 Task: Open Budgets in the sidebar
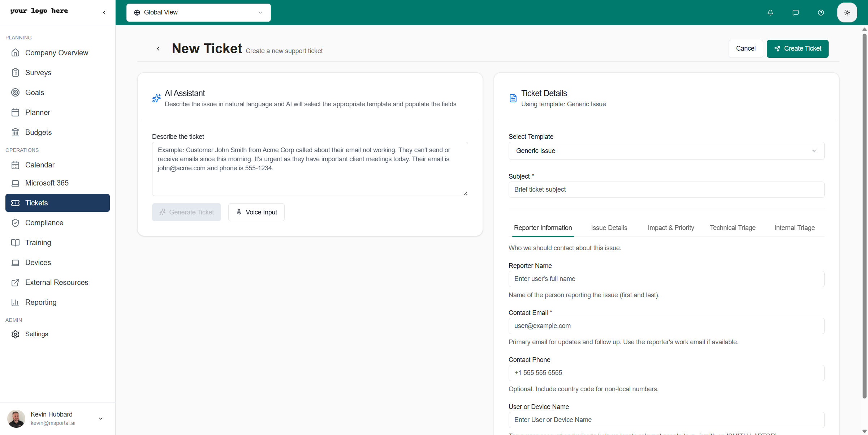click(x=38, y=132)
